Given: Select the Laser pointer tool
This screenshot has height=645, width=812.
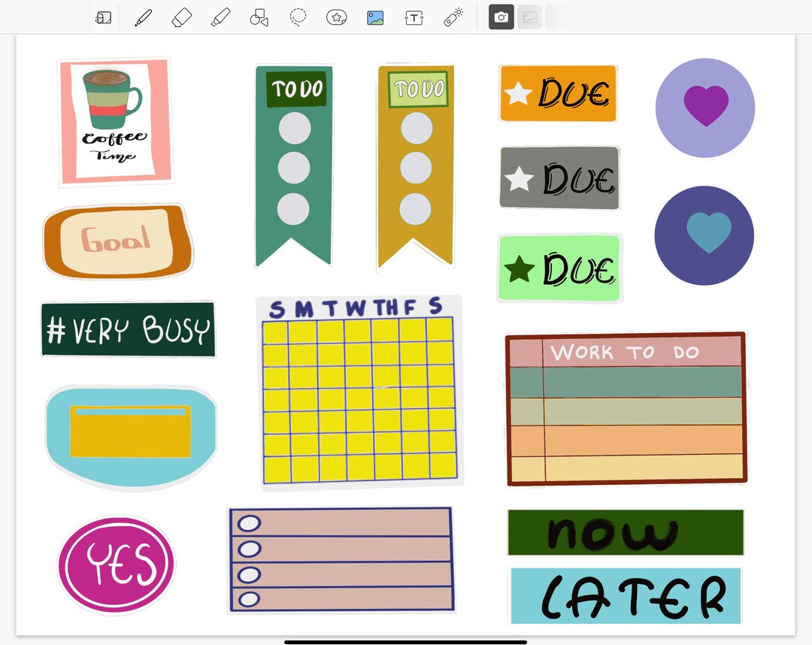Looking at the screenshot, I should tap(453, 17).
